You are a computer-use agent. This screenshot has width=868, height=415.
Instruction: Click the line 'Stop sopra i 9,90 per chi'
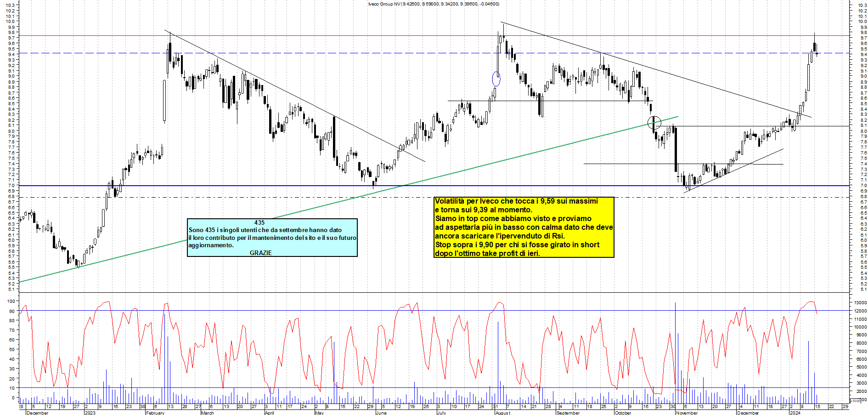pos(517,244)
